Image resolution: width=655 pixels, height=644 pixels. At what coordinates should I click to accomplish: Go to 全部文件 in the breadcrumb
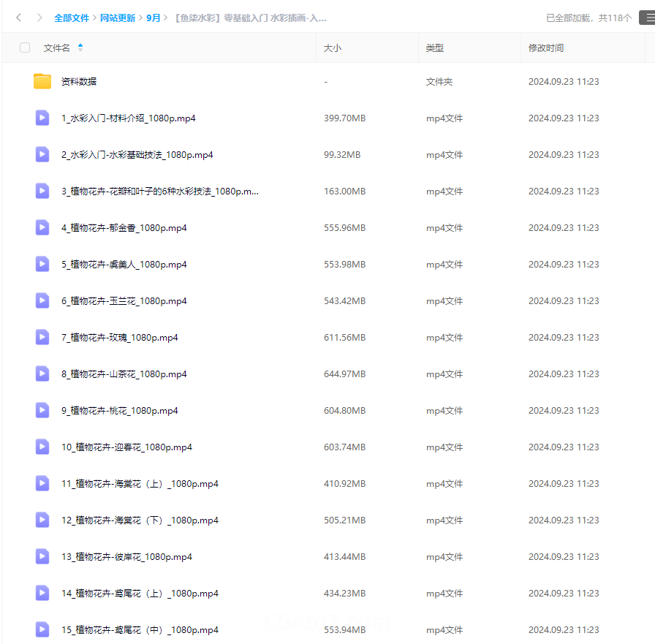click(x=72, y=18)
